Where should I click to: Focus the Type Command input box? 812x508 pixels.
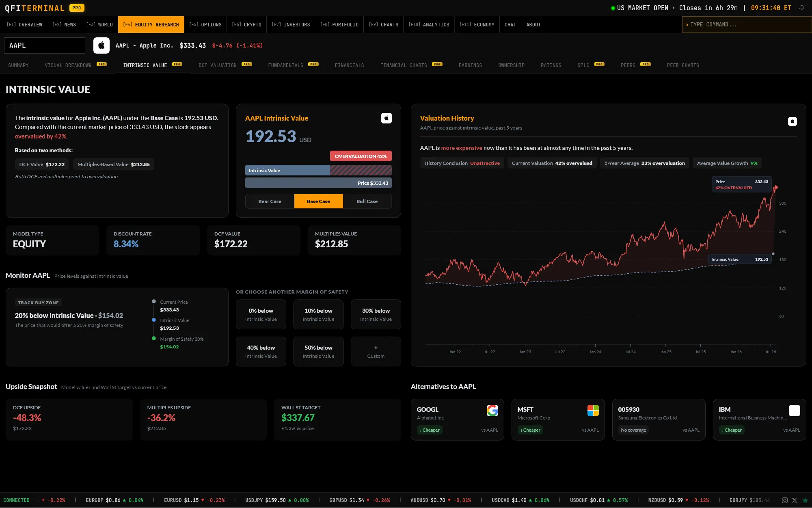(747, 25)
